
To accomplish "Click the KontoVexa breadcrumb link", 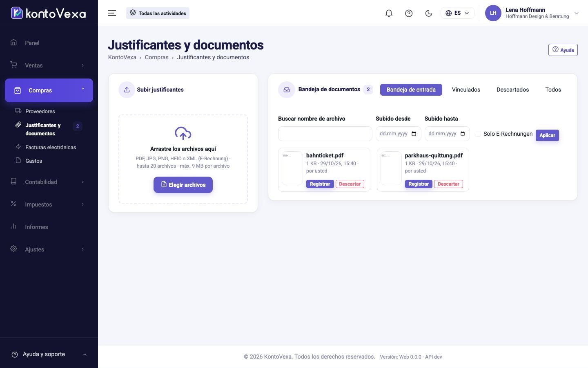I will click(122, 57).
